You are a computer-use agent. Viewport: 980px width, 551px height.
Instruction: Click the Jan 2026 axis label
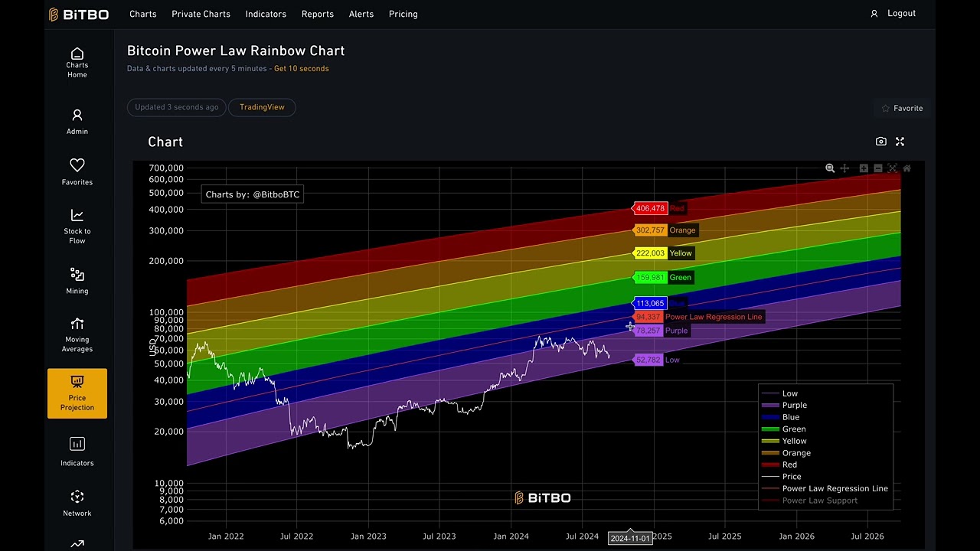[x=796, y=536]
